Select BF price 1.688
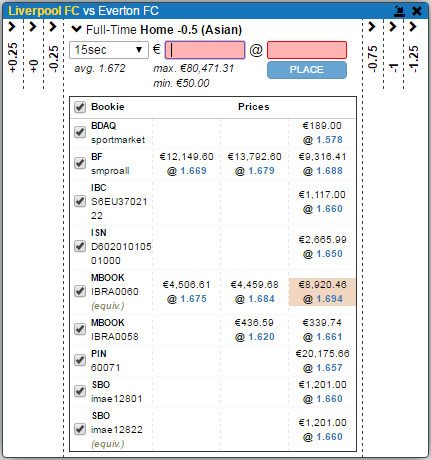The height and width of the screenshot is (460, 431). click(x=329, y=171)
